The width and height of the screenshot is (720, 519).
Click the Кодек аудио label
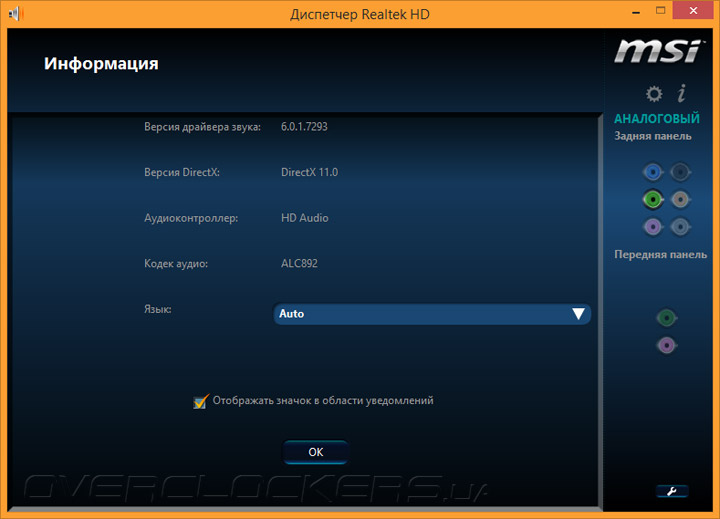tap(176, 264)
